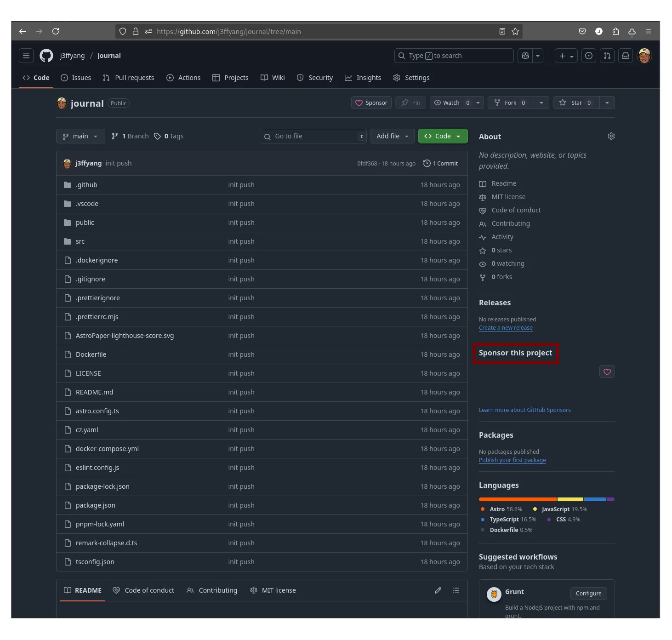Expand the main branch dropdown

click(81, 136)
